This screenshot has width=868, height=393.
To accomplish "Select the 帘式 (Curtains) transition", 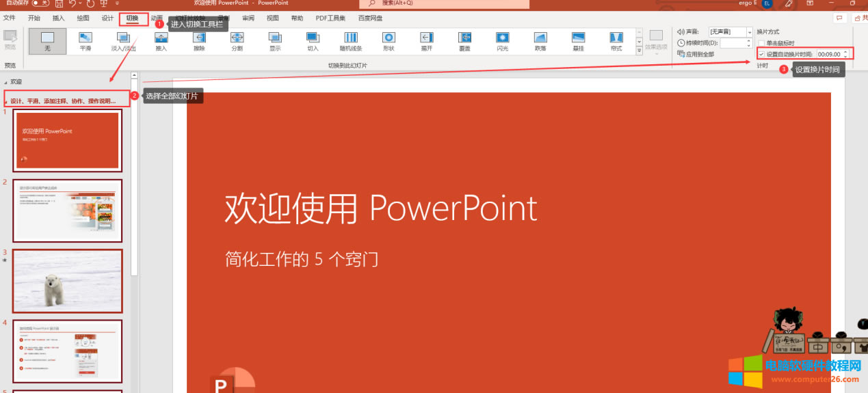I will 616,40.
